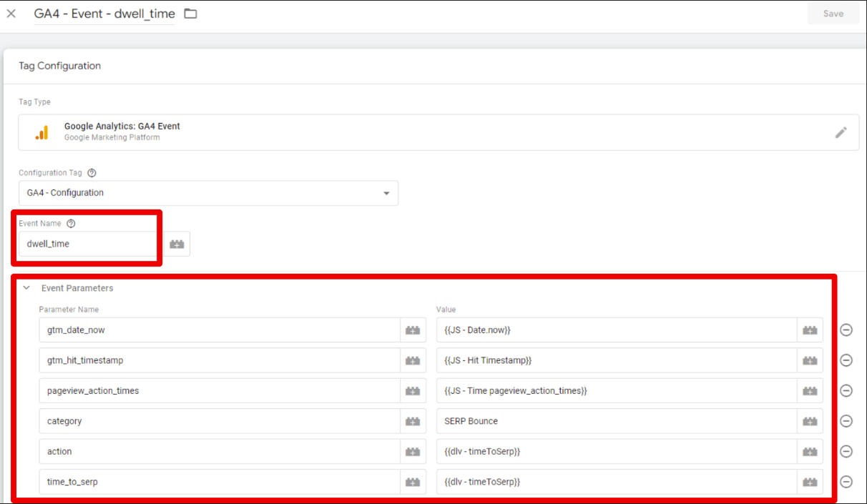Click the folder icon next to the tag name

(x=190, y=14)
